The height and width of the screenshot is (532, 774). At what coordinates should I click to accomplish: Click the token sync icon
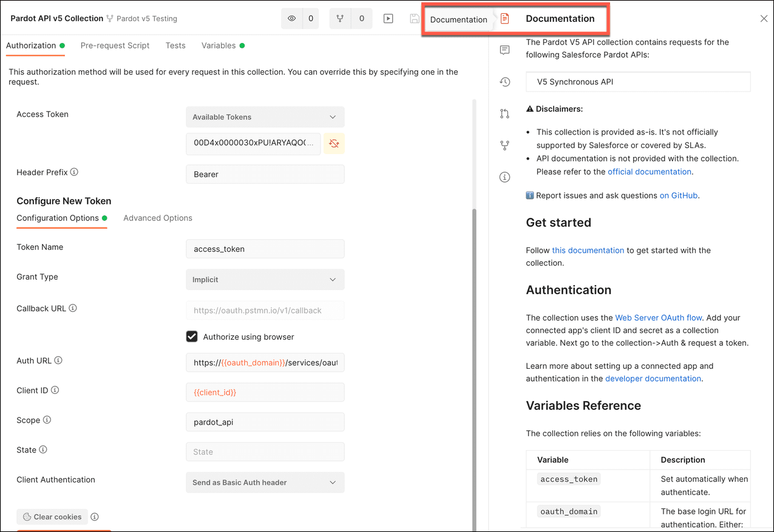(x=334, y=143)
